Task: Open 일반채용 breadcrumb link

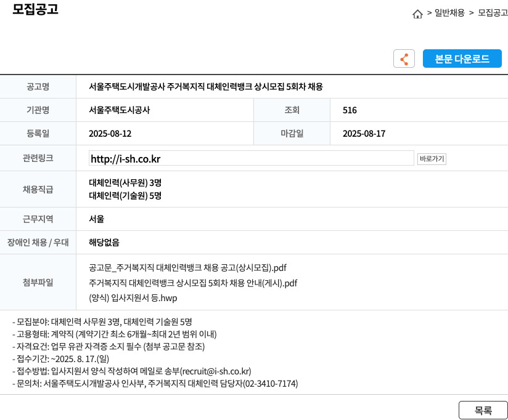Action: point(449,13)
